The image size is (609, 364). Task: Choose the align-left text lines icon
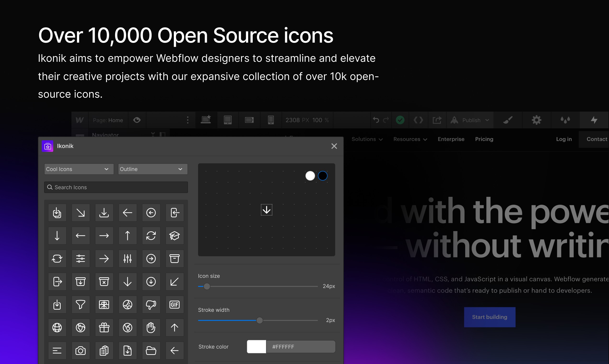(x=57, y=351)
